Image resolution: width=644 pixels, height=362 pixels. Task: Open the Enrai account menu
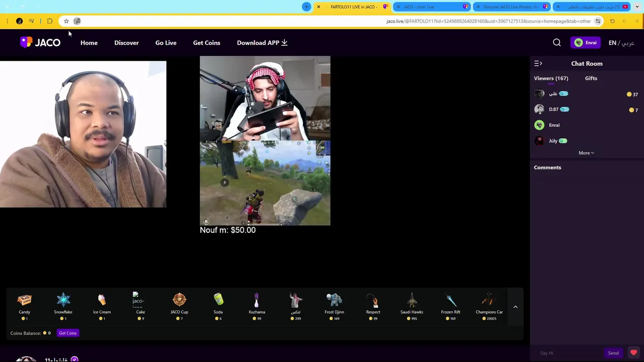click(x=585, y=43)
